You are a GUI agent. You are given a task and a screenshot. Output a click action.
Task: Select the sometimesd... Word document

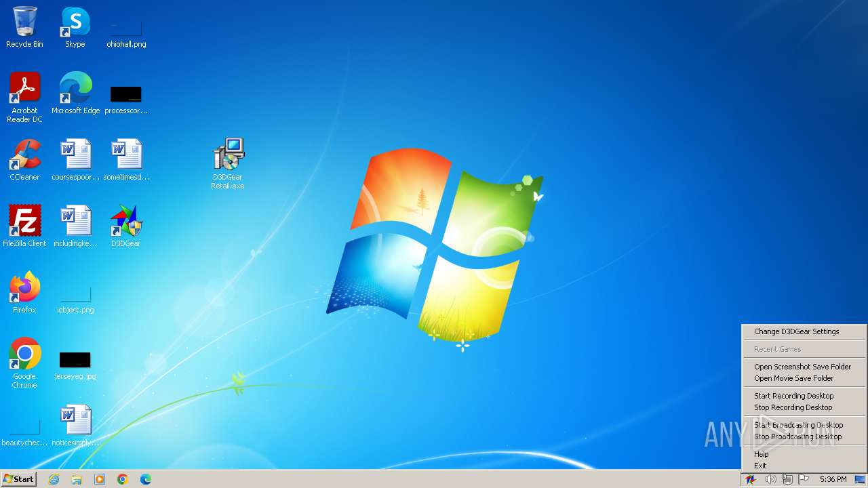click(126, 160)
